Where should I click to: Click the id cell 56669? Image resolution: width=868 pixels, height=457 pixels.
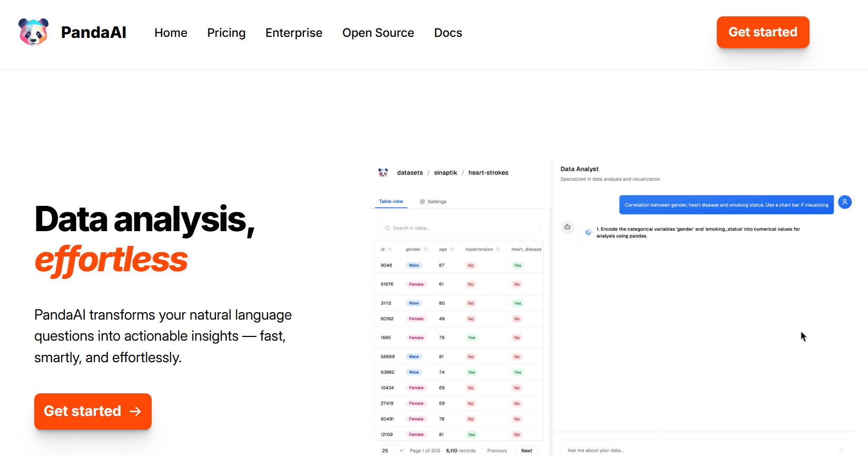388,357
